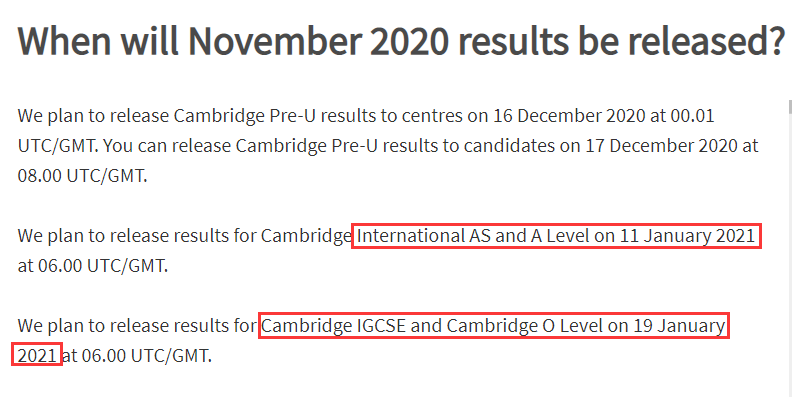Click the "08.00 UTC/GMT." time text
The image size is (792, 397).
[82, 176]
